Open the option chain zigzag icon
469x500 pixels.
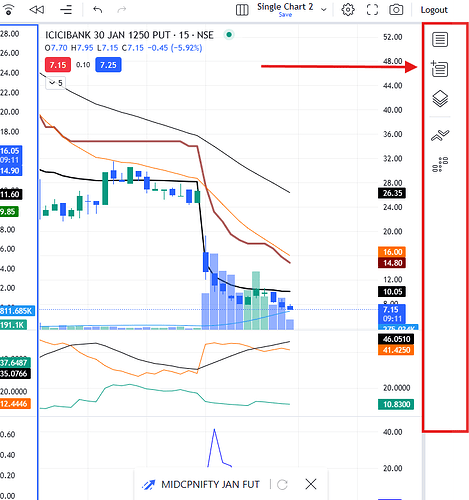440,135
